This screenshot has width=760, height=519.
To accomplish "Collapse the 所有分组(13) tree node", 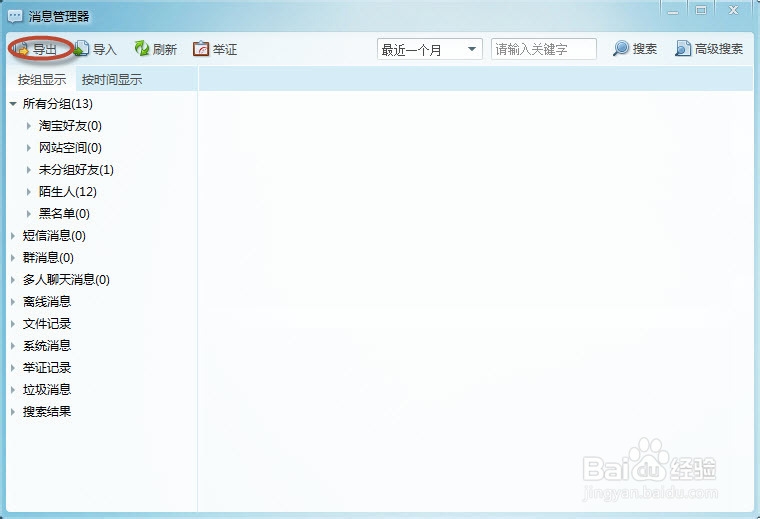I will click(13, 103).
